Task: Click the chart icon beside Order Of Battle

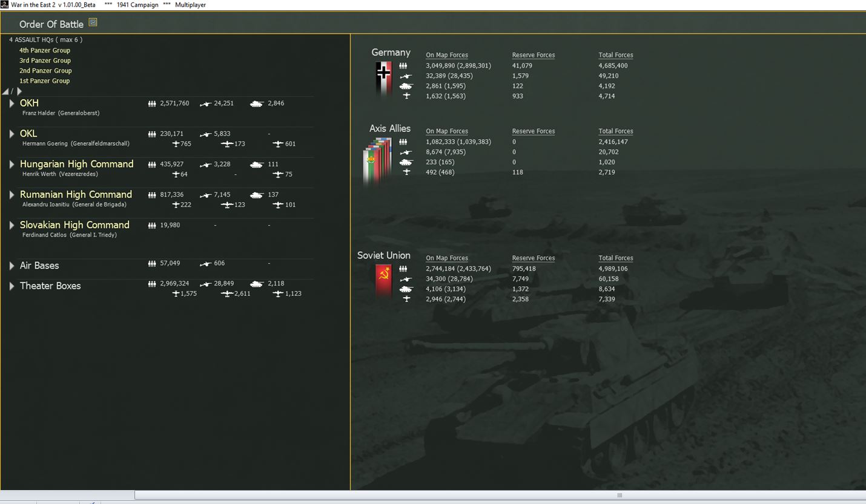Action: tap(93, 22)
